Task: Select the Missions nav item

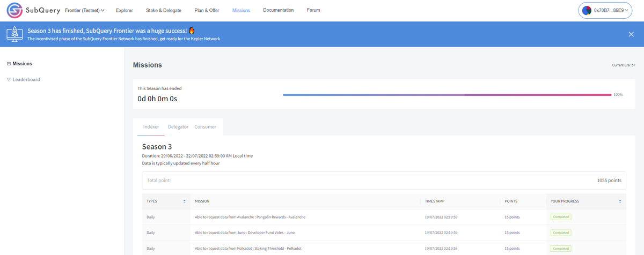Action: coord(241,11)
